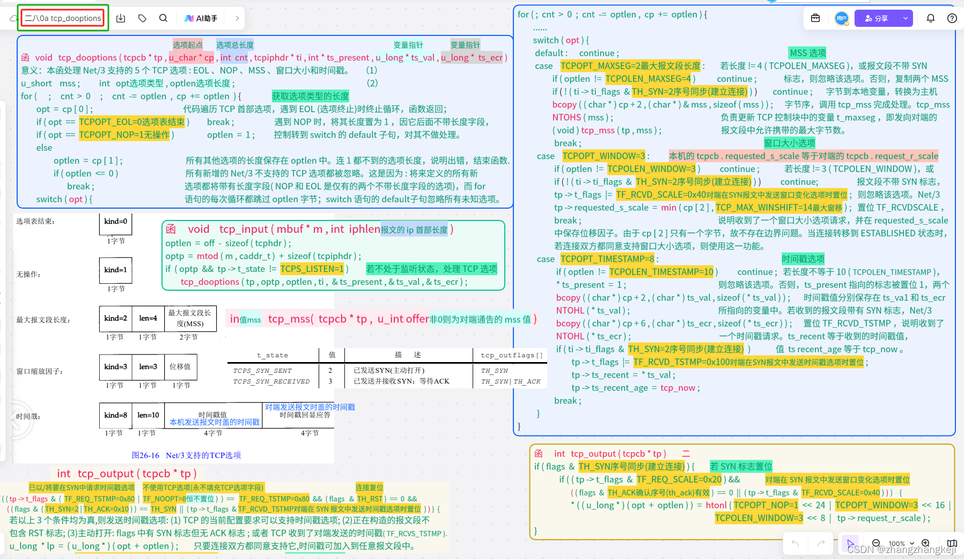The height and width of the screenshot is (560, 964).
Task: Expand the toolbar with the right chevron
Action: [237, 18]
